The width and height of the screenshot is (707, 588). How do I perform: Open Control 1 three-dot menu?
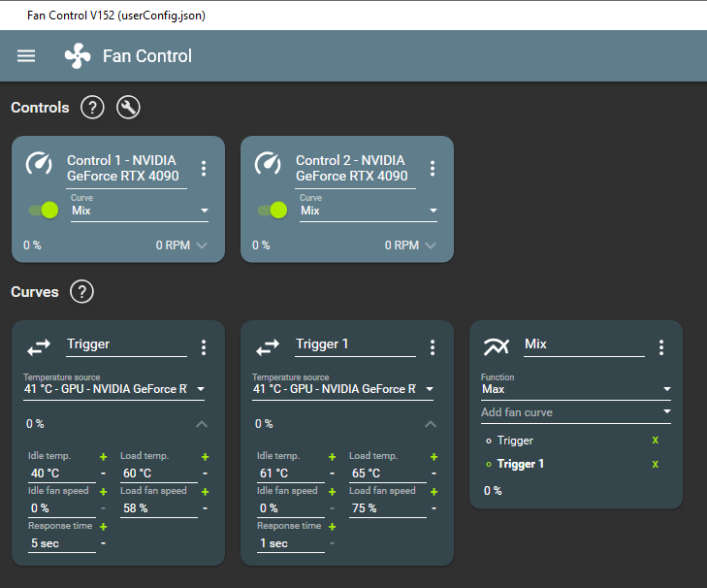coord(204,168)
